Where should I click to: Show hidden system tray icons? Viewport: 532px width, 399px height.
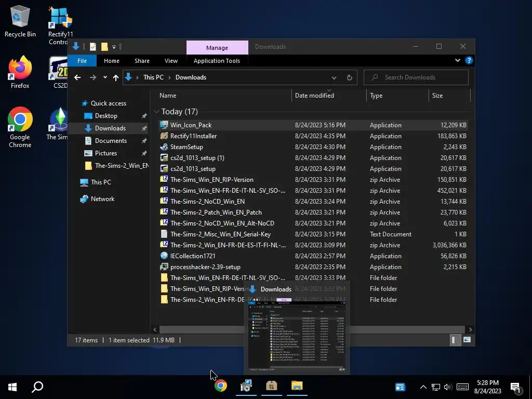pos(423,387)
